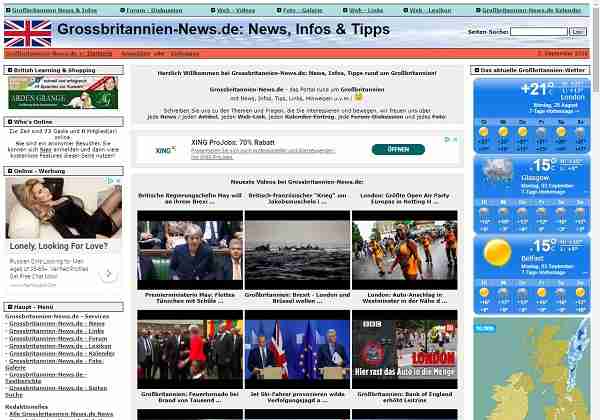
Task: Open link 'London: Auto-Anschlag in Westminster'
Action: point(405,298)
